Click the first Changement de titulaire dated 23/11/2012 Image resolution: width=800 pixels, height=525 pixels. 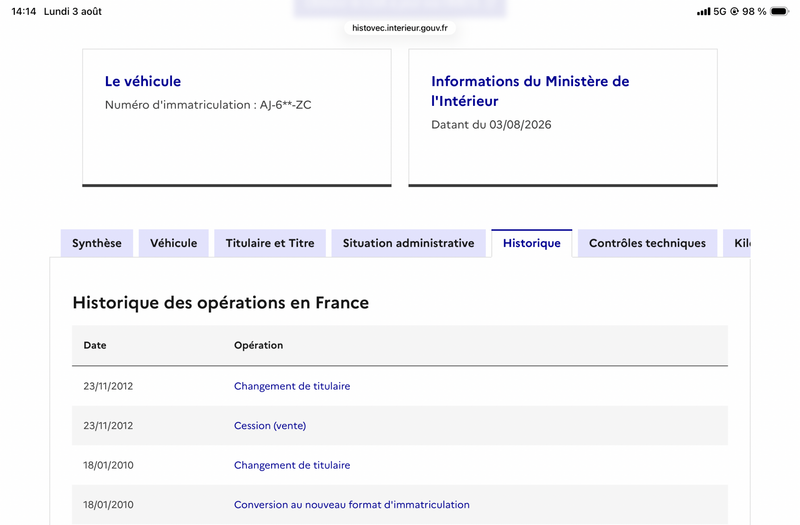coord(292,386)
